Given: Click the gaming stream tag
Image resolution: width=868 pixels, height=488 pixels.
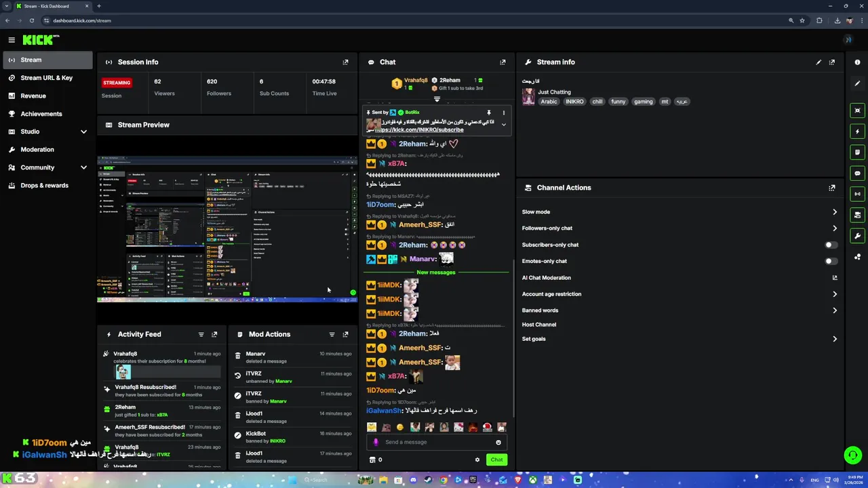Looking at the screenshot, I should click(644, 102).
